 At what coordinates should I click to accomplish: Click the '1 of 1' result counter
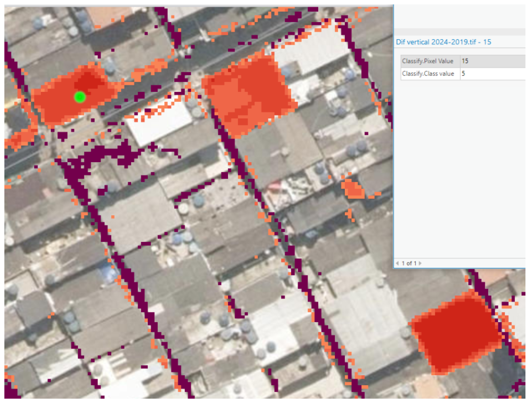pyautogui.click(x=409, y=263)
